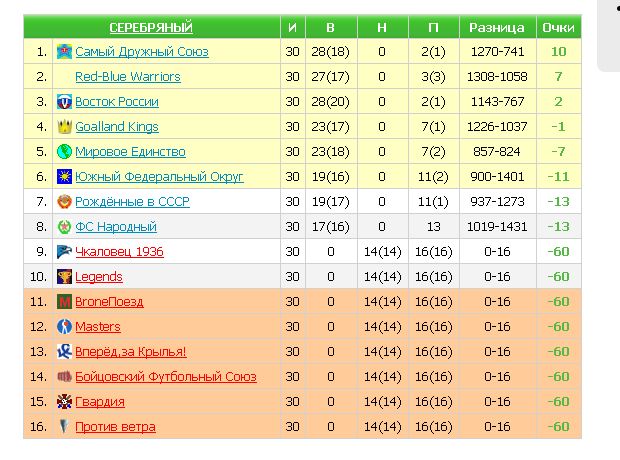Click the Разница column header
Screen dimensions: 620x460
(x=497, y=27)
